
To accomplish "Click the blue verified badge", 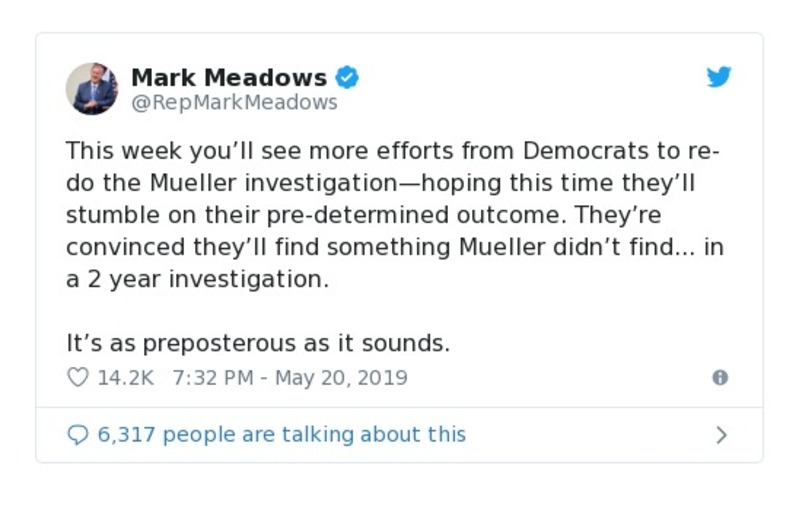I will coord(347,77).
